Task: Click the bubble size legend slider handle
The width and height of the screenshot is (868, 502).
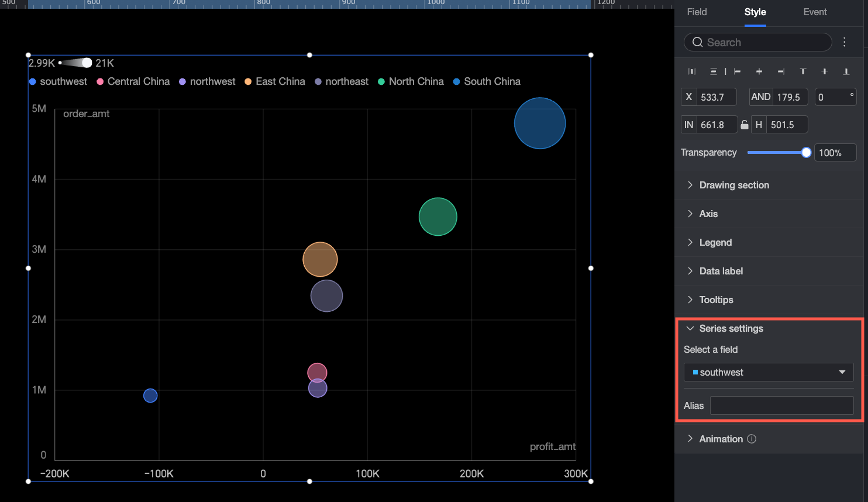Action: click(x=87, y=63)
